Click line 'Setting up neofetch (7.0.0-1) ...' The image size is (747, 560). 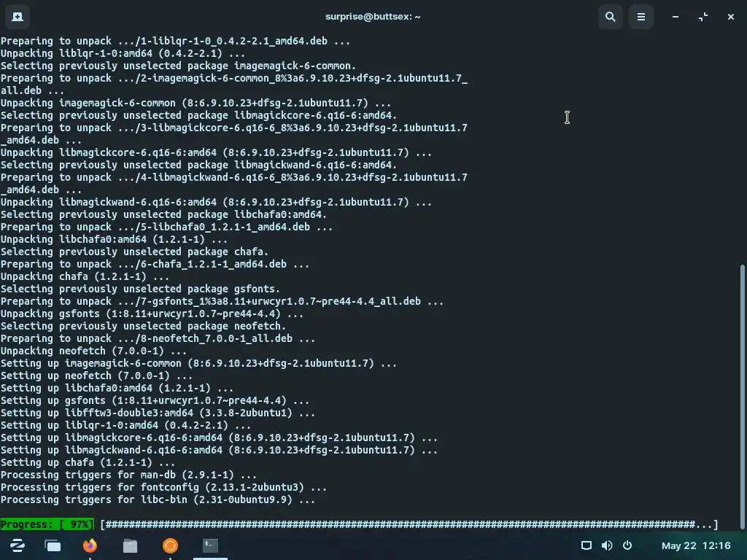96,376
